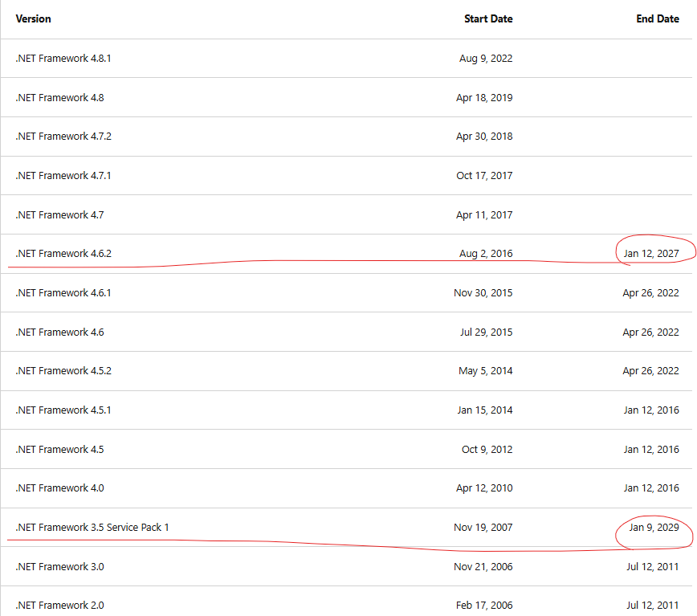Click the Nov 21, 2006 start date

pyautogui.click(x=483, y=567)
